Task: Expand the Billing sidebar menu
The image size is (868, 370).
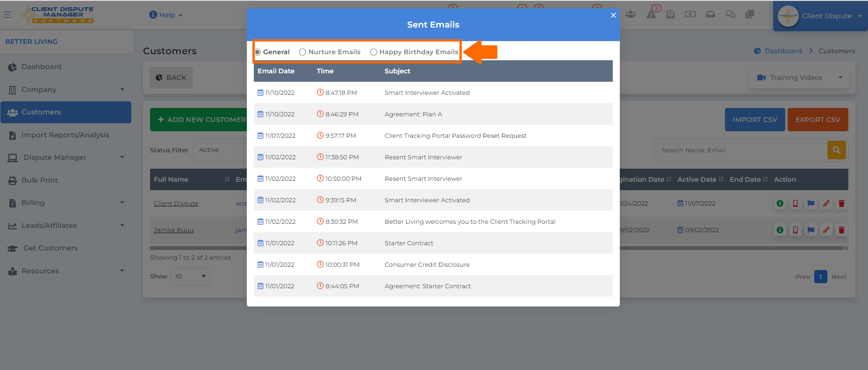Action: coord(66,203)
